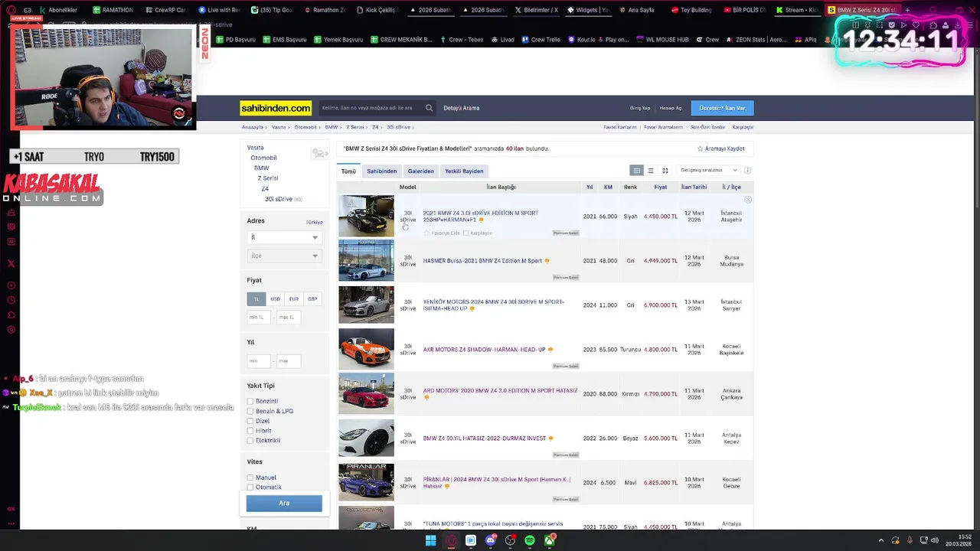Click the search magnifier icon in header
Viewport: 980px width, 551px height.
(x=429, y=108)
